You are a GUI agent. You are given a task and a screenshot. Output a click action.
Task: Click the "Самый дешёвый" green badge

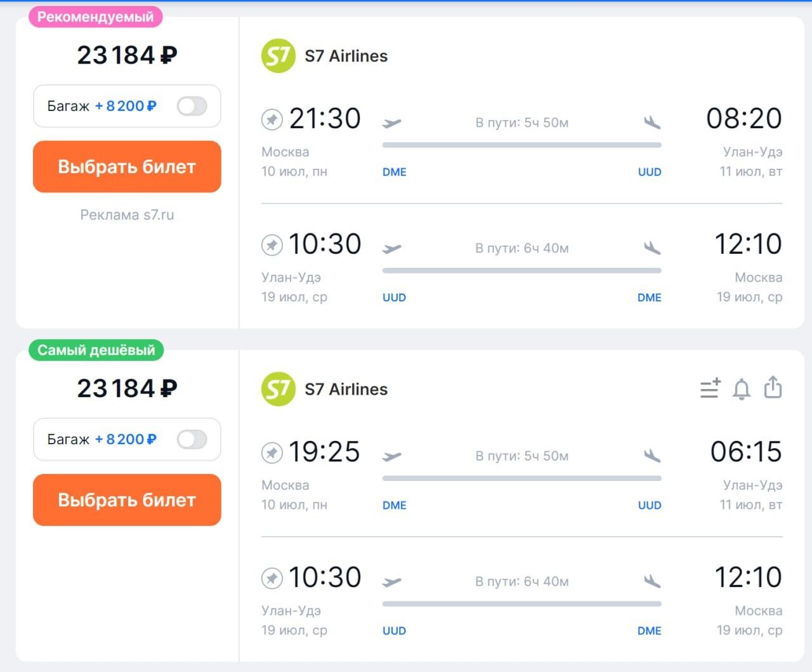pos(96,350)
